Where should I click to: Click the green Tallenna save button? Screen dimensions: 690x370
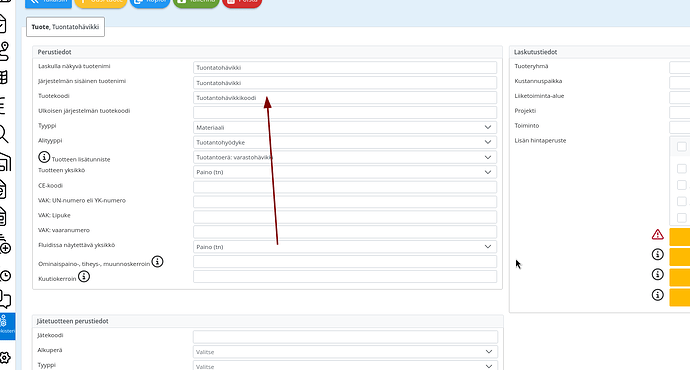(x=196, y=2)
